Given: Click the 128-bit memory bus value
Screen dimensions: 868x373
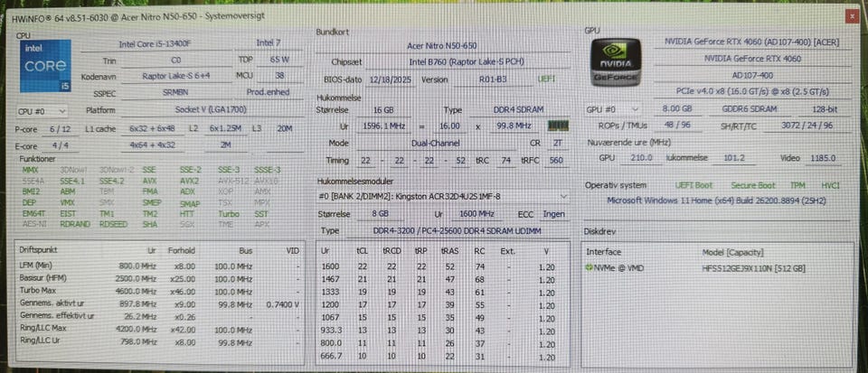Looking at the screenshot, I should click(825, 109).
